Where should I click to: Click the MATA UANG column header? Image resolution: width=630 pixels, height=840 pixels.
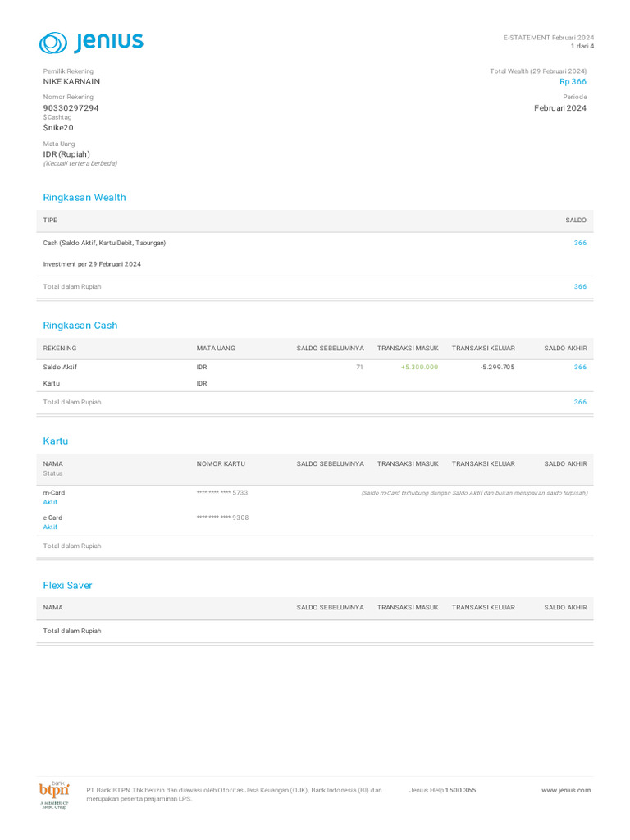coord(216,349)
